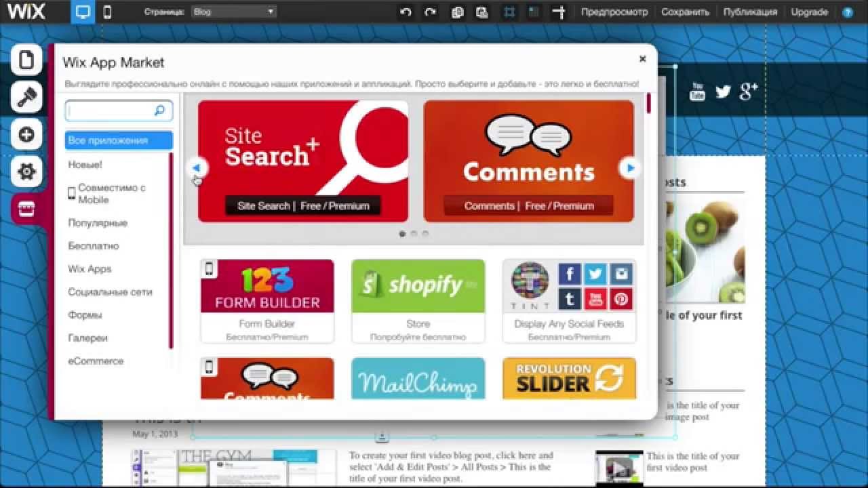The image size is (868, 488).
Task: Open the Pages panel in left sidebar
Action: pos(26,60)
